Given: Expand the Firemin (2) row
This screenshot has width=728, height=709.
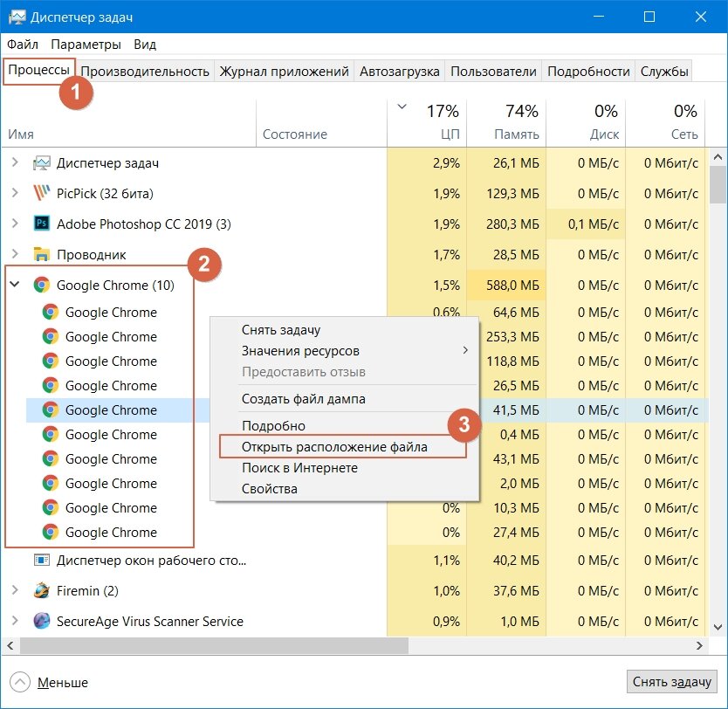Looking at the screenshot, I should click(15, 590).
